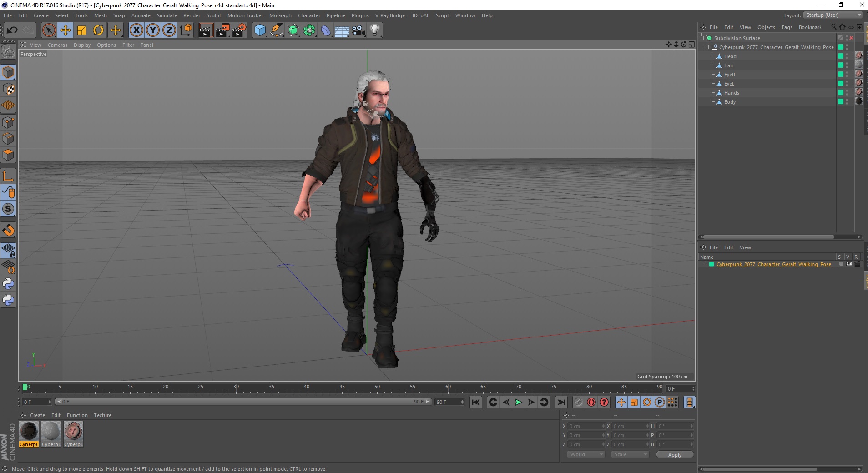868x473 pixels.
Task: Add a Camera object
Action: 358,30
